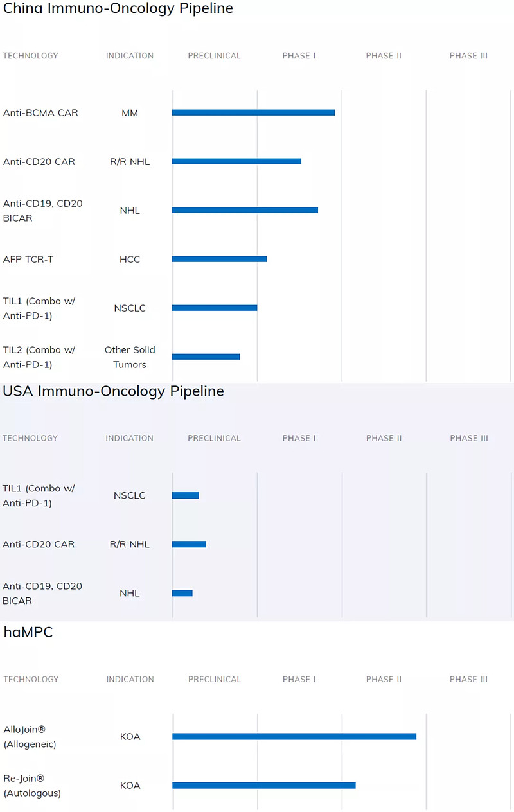This screenshot has width=514, height=812.
Task: Click the Anti-CD20 CAR bar in China pipeline
Action: coord(236,162)
